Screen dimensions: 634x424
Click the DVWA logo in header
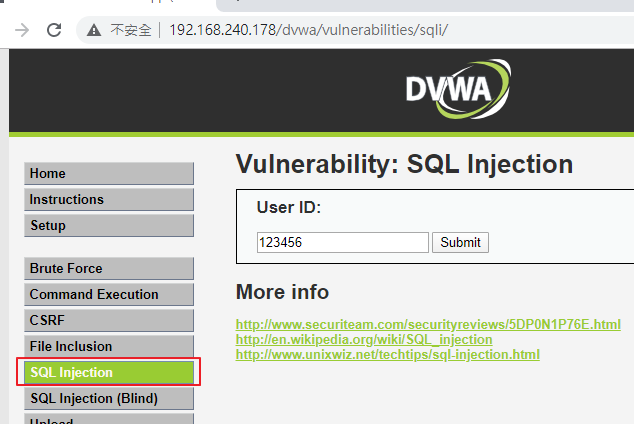(x=458, y=89)
